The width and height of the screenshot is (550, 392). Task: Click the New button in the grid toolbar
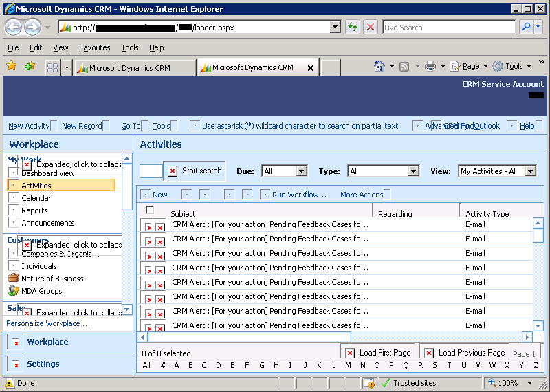154,195
